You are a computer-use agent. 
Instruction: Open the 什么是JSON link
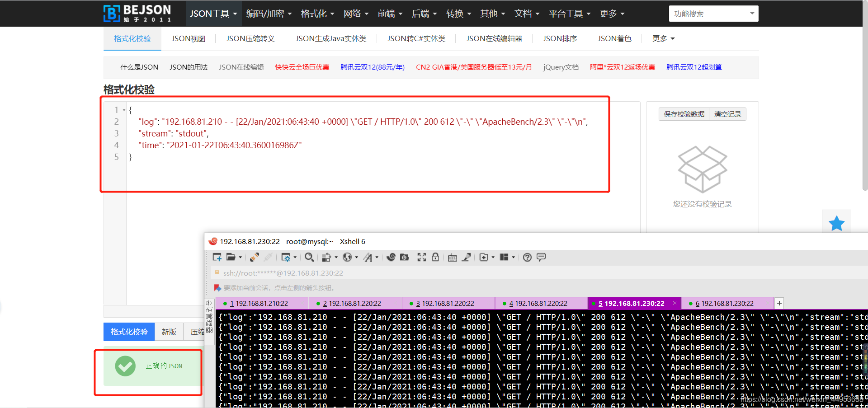tap(139, 67)
